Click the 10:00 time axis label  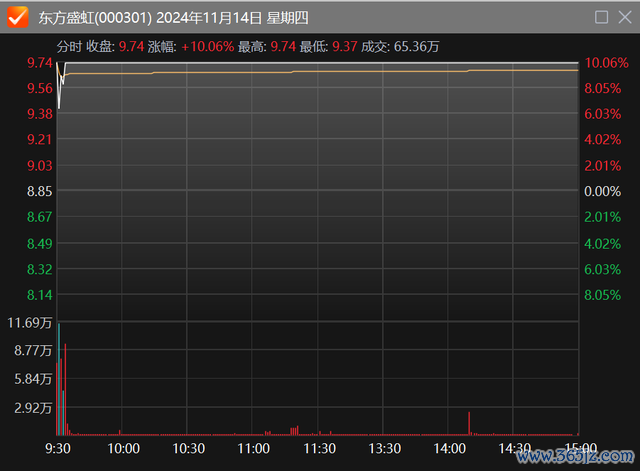click(x=123, y=449)
